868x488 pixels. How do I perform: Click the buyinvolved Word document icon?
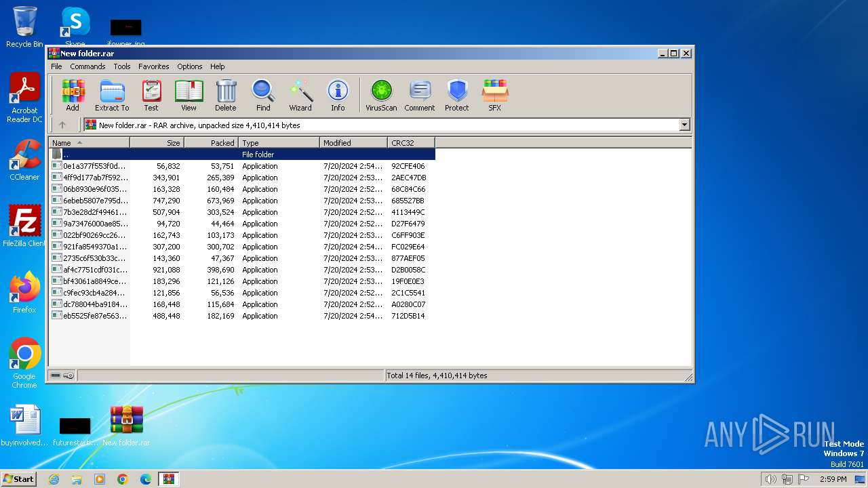pyautogui.click(x=24, y=426)
